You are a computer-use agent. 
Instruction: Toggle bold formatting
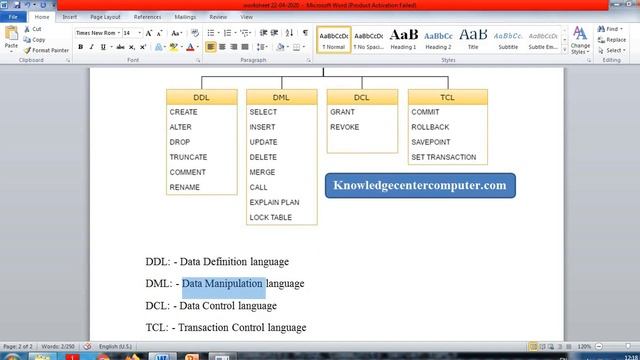tap(80, 47)
